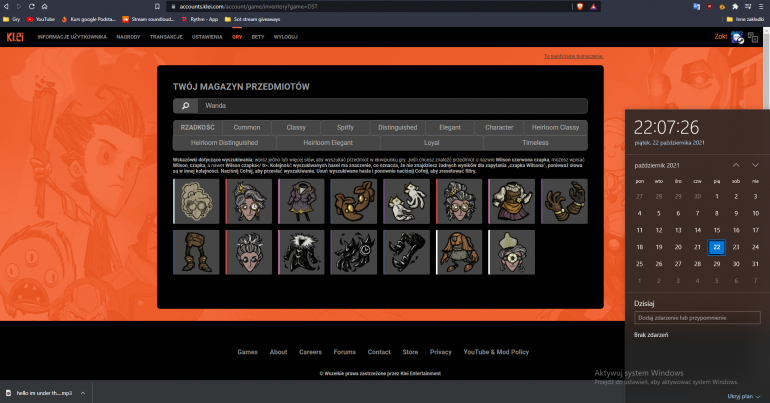Show next month in calendar
The height and width of the screenshot is (403, 770).
coord(755,165)
